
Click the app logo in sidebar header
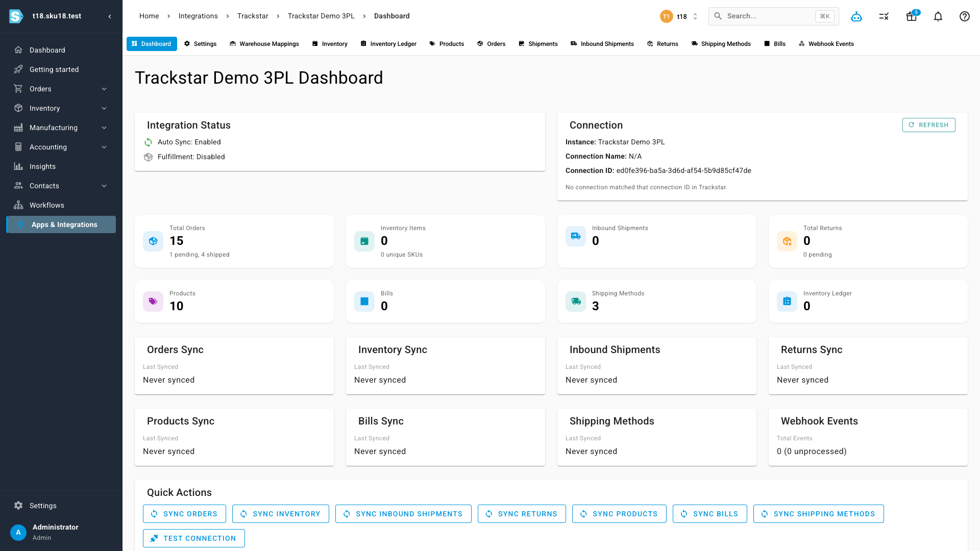(16, 16)
